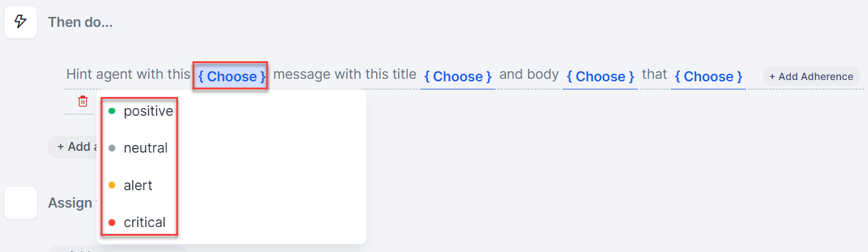Delete the hint action with trash icon

point(82,101)
